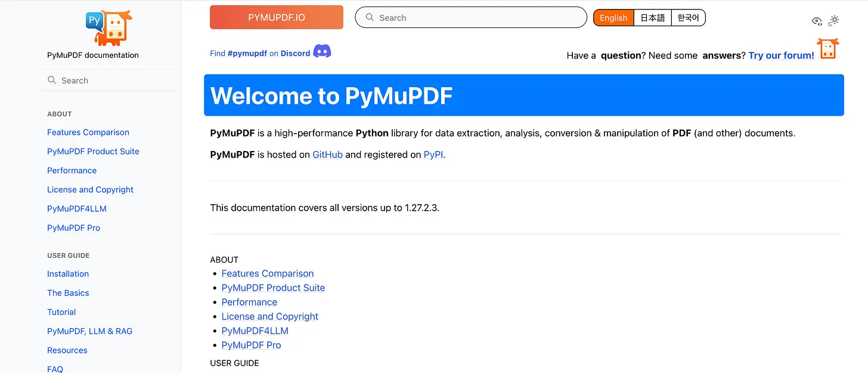Open Tutorial in the sidebar
This screenshot has width=868, height=373.
click(61, 312)
